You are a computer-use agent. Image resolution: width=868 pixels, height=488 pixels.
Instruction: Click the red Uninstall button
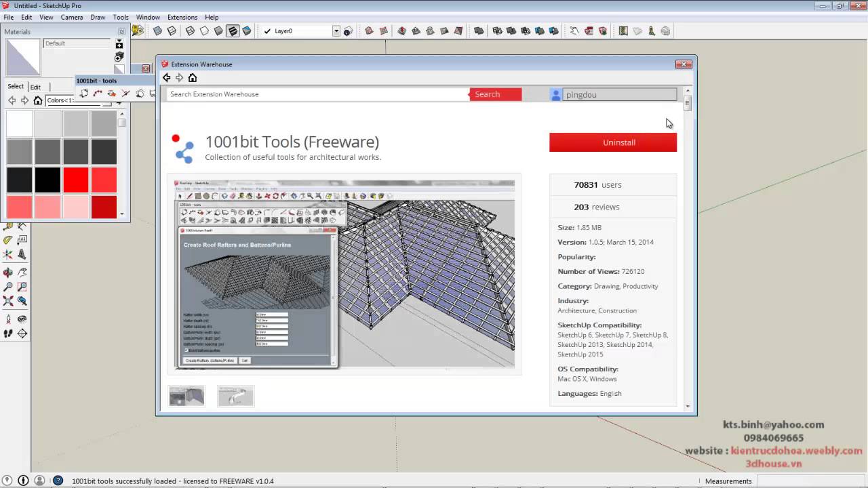click(x=613, y=142)
